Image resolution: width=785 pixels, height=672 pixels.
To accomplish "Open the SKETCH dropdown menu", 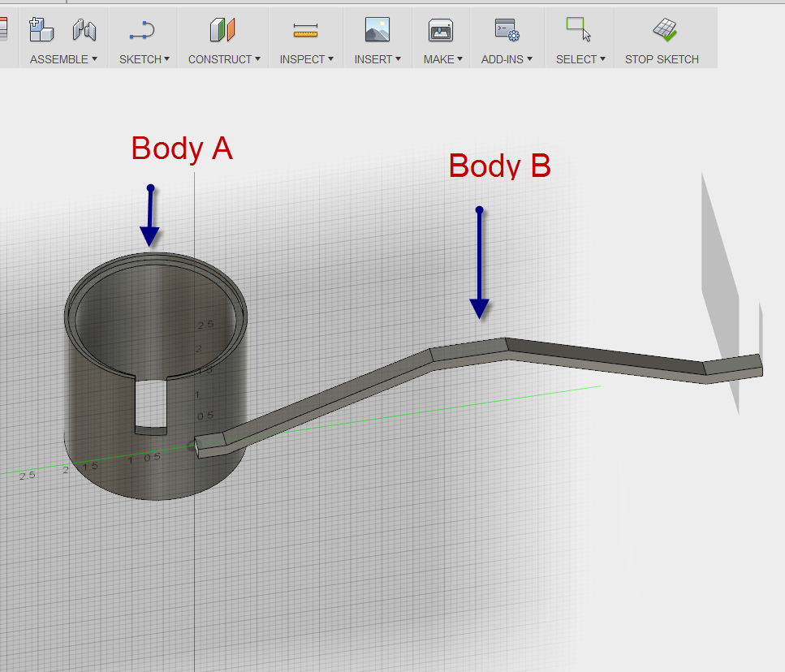I will tap(144, 59).
